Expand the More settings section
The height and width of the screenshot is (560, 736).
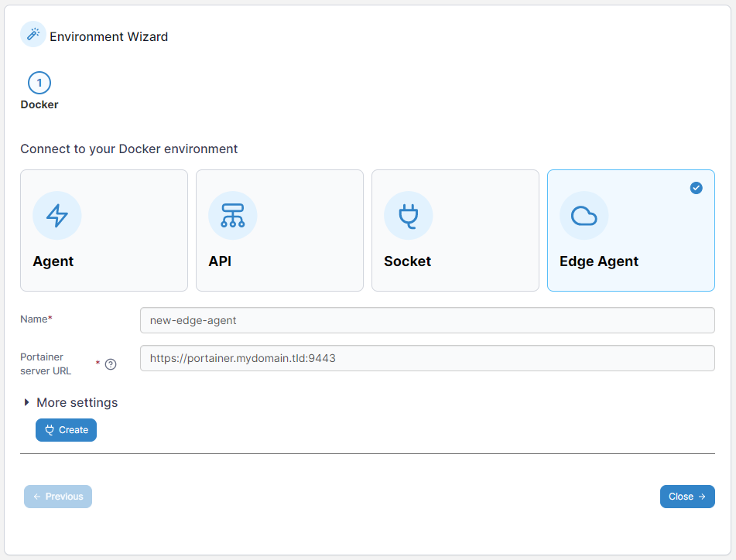point(71,402)
